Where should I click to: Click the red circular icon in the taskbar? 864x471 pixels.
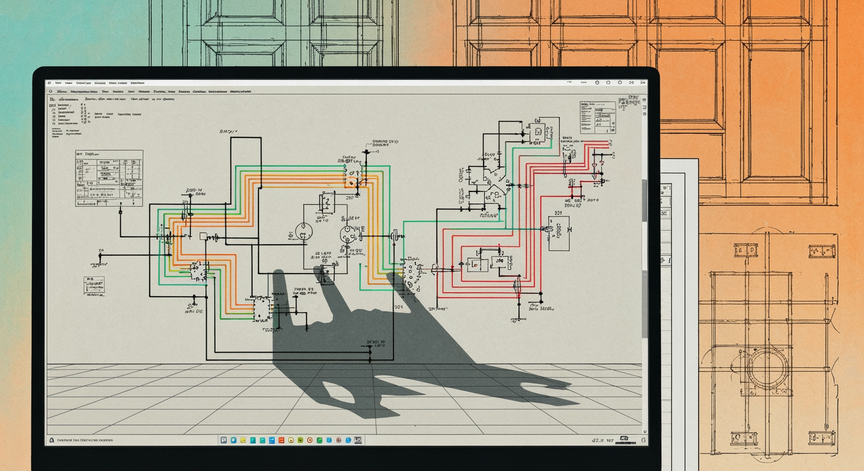pyautogui.click(x=310, y=440)
